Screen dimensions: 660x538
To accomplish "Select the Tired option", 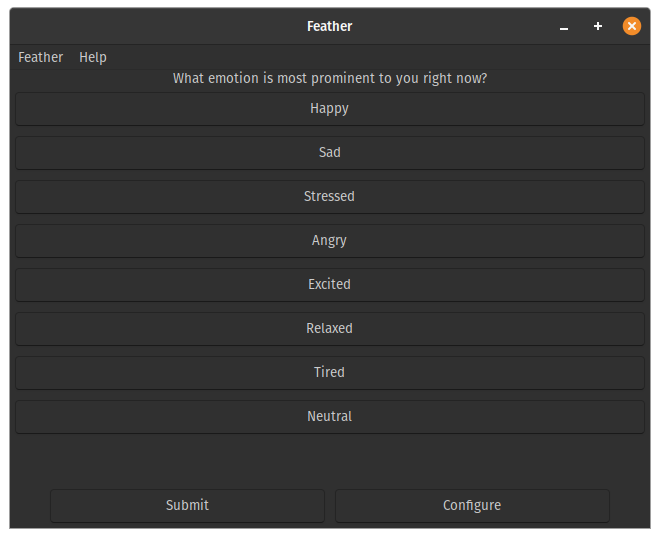I will tap(329, 373).
